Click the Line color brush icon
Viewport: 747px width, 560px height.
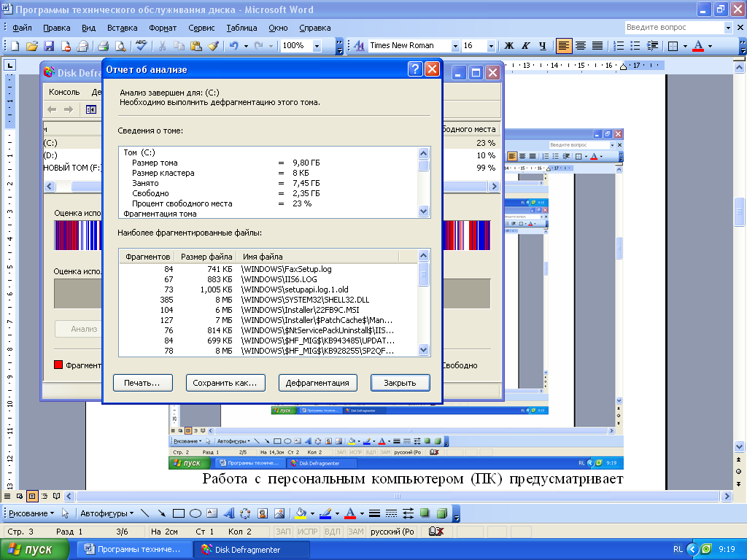click(325, 513)
